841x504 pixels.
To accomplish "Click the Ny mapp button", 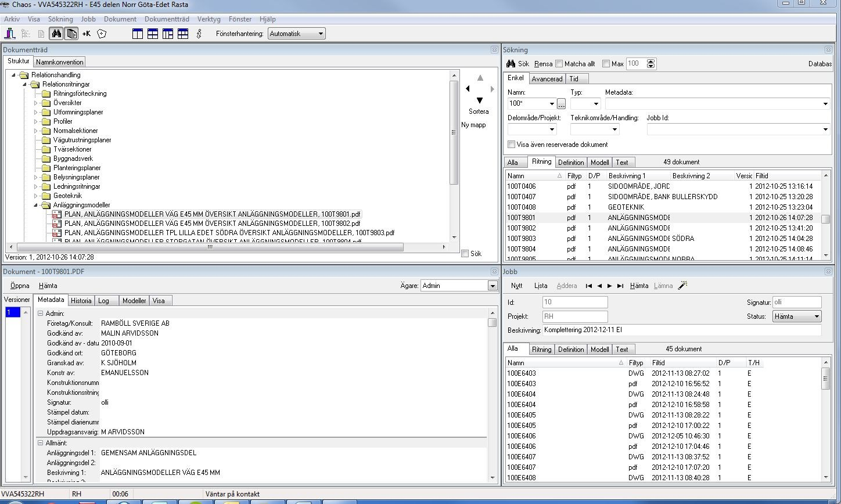I will [x=473, y=125].
